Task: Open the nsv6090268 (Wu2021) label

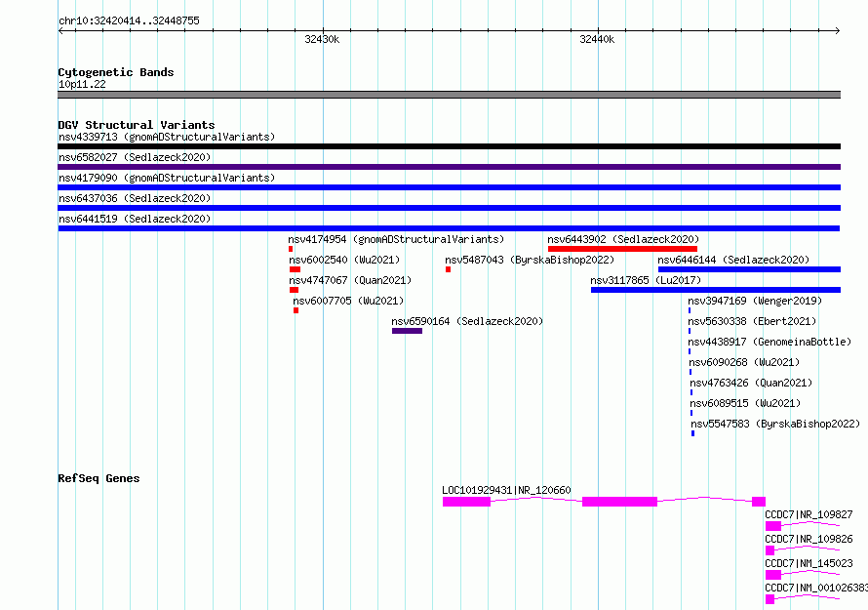Action: 744,362
